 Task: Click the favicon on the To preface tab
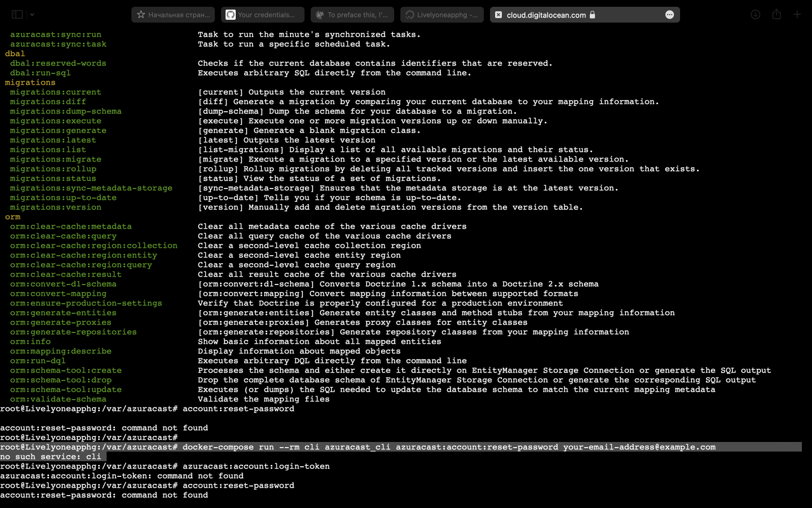[x=320, y=15]
